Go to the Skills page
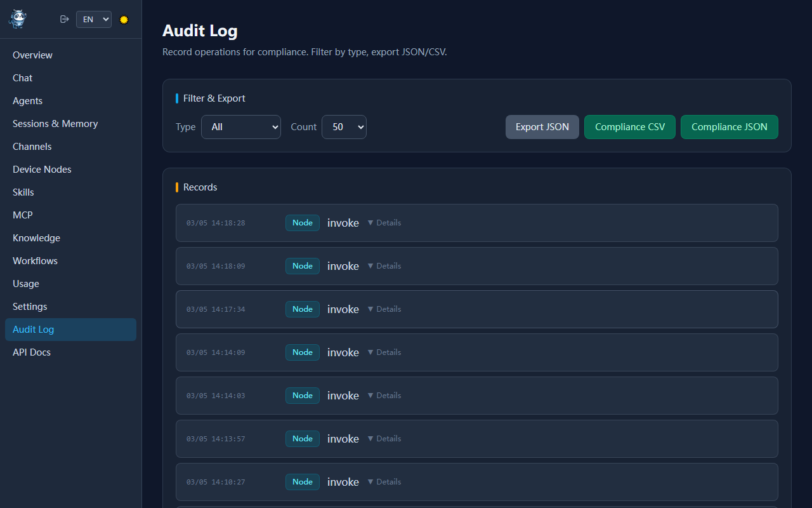Image resolution: width=812 pixels, height=508 pixels. pyautogui.click(x=70, y=192)
